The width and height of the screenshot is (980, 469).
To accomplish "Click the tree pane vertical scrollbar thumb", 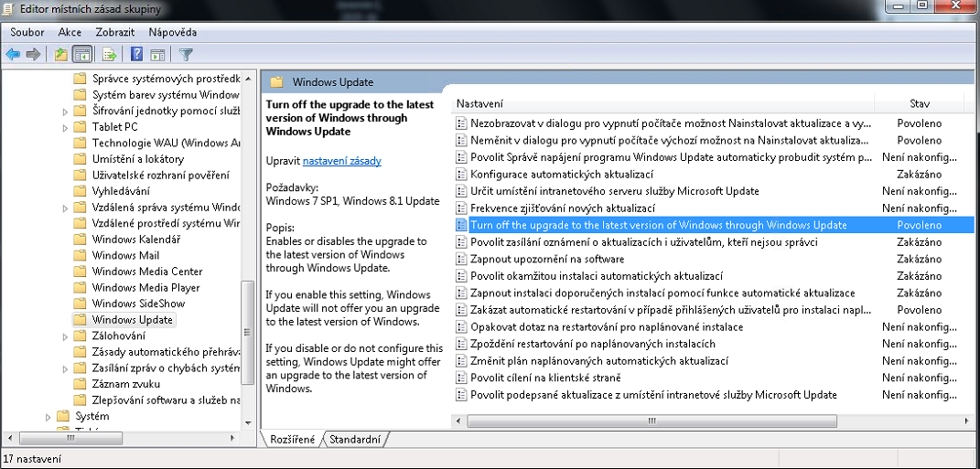I will click(x=247, y=332).
